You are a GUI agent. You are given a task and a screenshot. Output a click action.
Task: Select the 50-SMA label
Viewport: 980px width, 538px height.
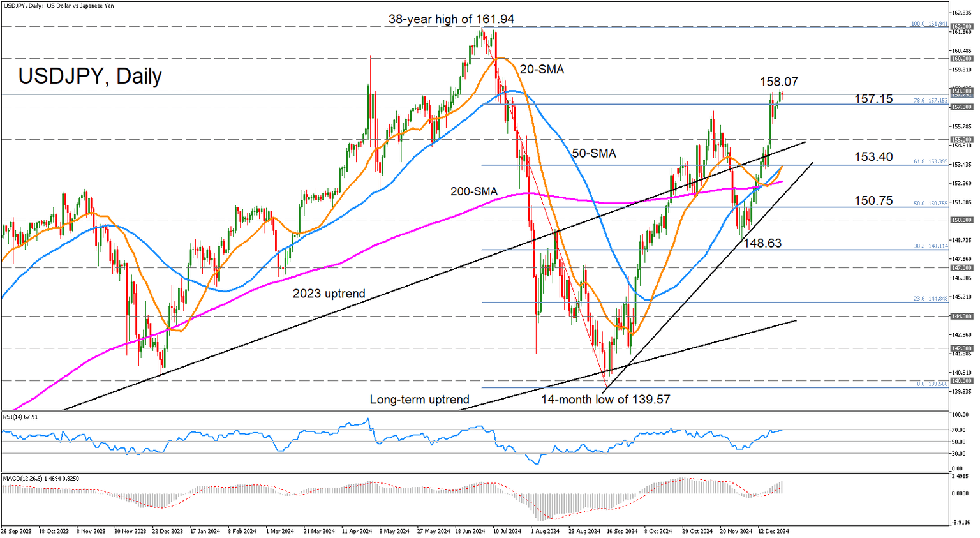[x=595, y=153]
